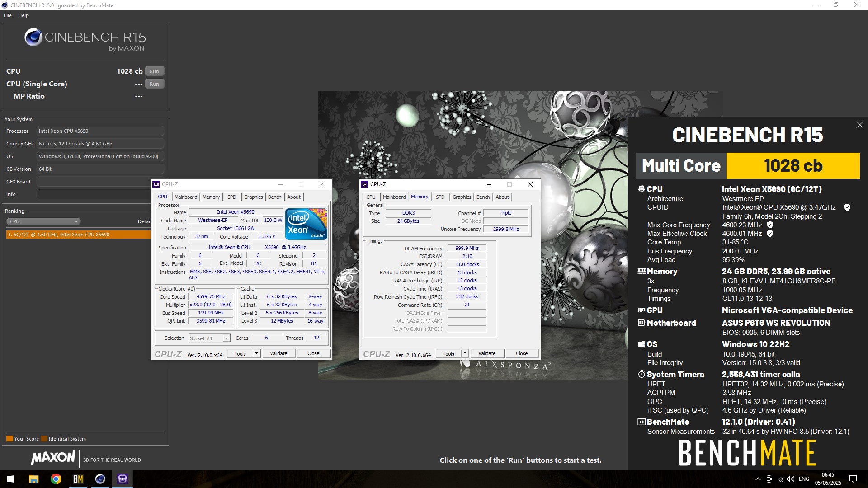Viewport: 868px width, 488px height.
Task: Open File Explorer from taskbar
Action: [x=33, y=479]
